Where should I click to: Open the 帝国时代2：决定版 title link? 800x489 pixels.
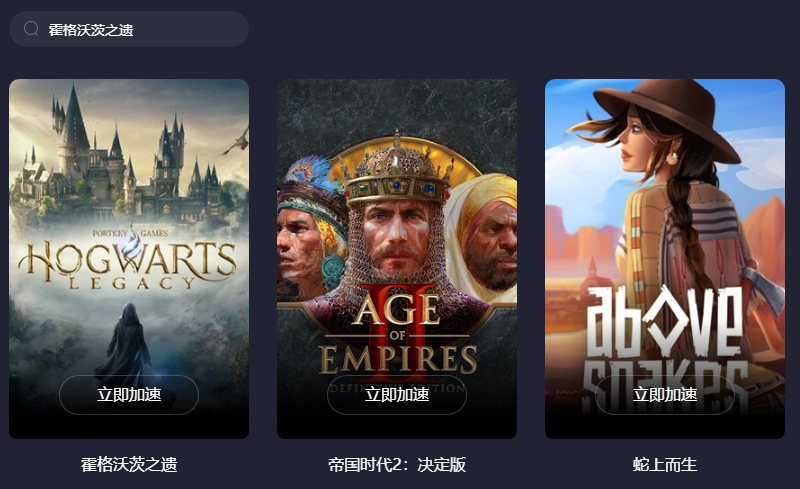[397, 464]
